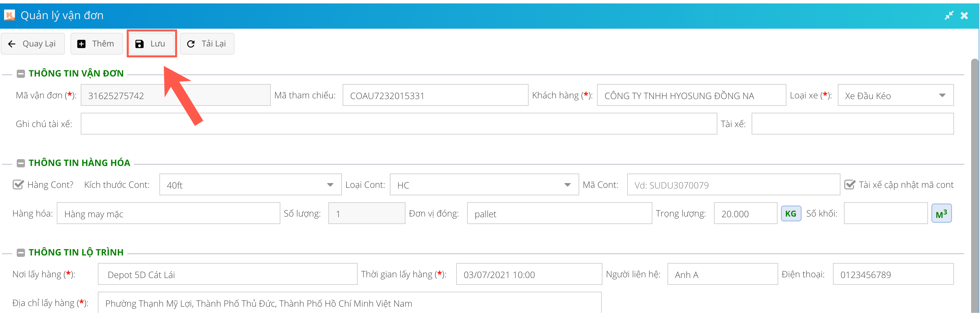Click the vertical scrollbar on right
Image resolution: width=980 pixels, height=319 pixels.
coord(975,182)
